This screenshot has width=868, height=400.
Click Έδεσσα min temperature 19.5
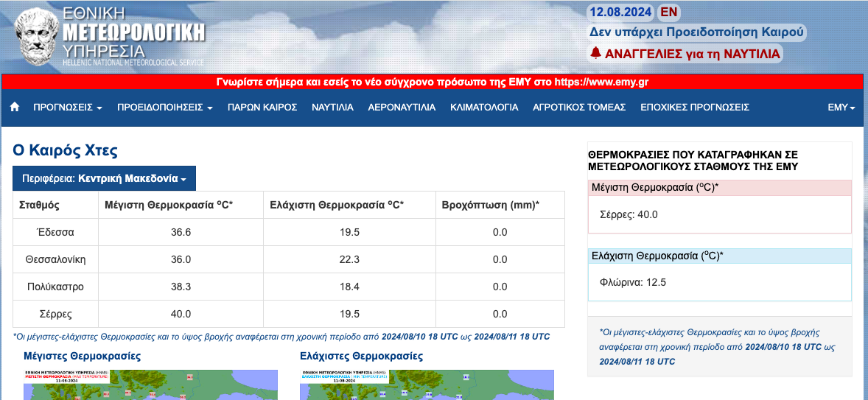[350, 232]
